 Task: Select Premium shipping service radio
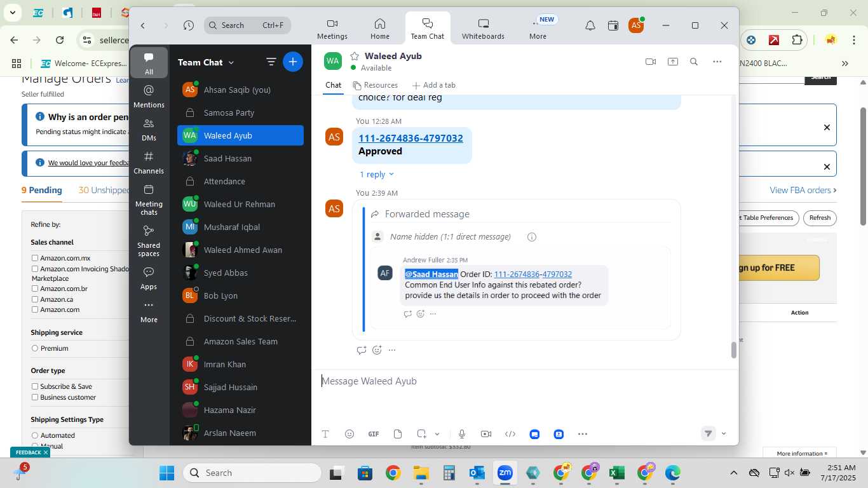click(x=35, y=348)
